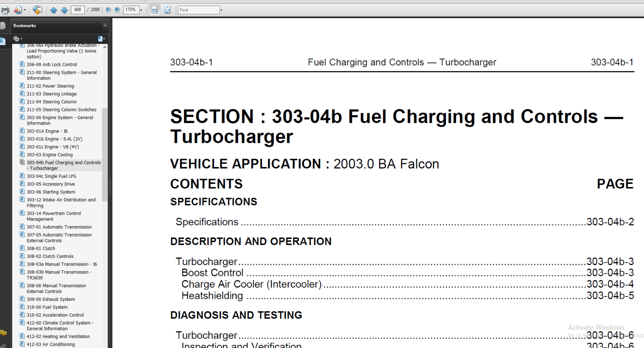Click the bookmarks panel scrollbar thumb

tap(105, 155)
